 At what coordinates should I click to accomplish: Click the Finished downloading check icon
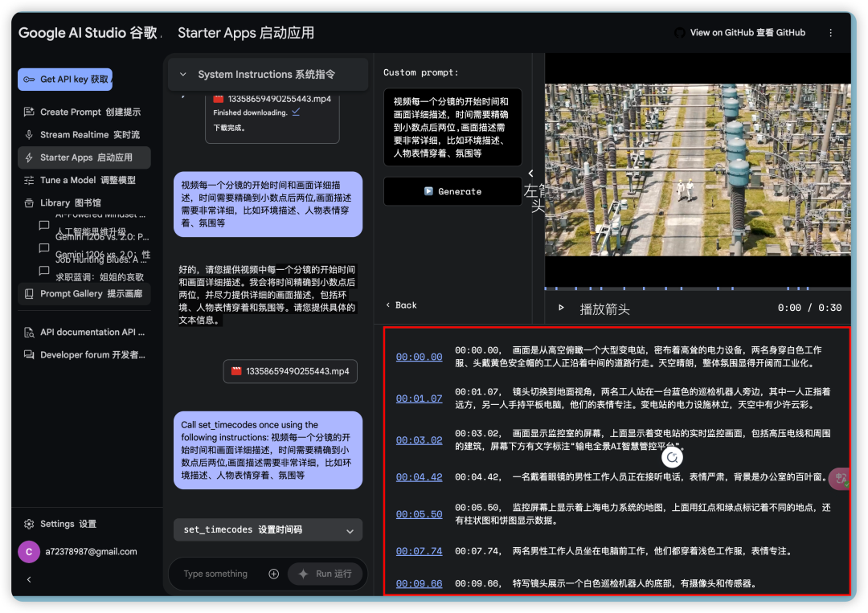pyautogui.click(x=296, y=112)
